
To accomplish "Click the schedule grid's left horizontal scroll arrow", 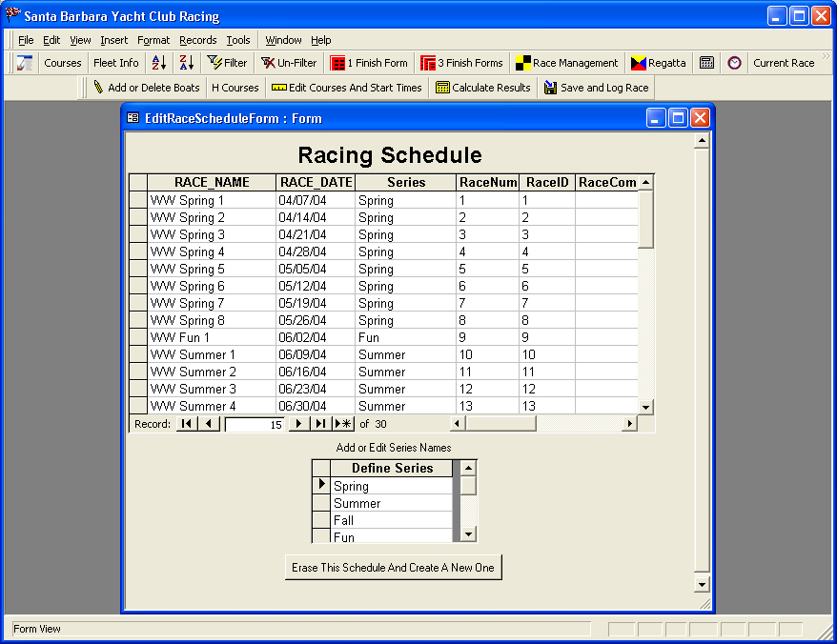I will pos(457,424).
